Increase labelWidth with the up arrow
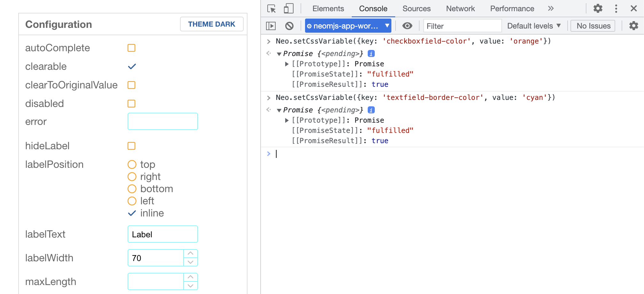The height and width of the screenshot is (294, 644). [191, 254]
